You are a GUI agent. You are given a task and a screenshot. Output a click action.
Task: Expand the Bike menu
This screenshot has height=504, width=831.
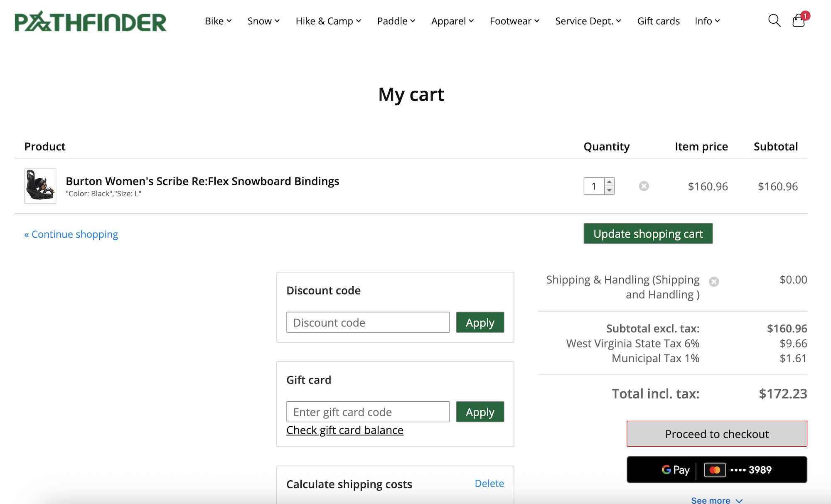(x=218, y=21)
